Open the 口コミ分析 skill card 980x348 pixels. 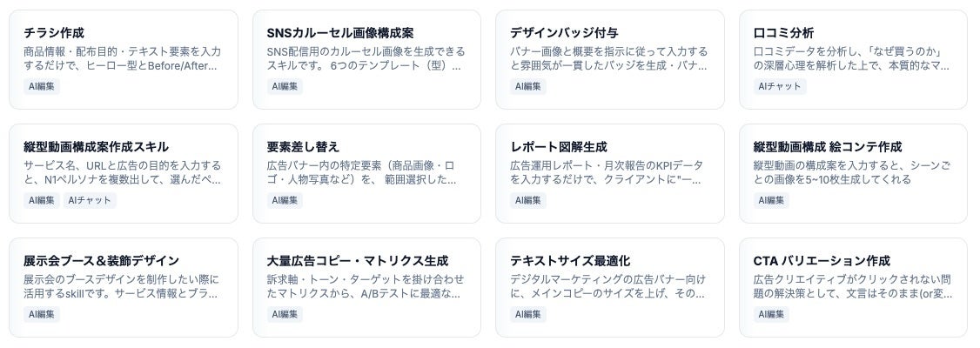(853, 57)
